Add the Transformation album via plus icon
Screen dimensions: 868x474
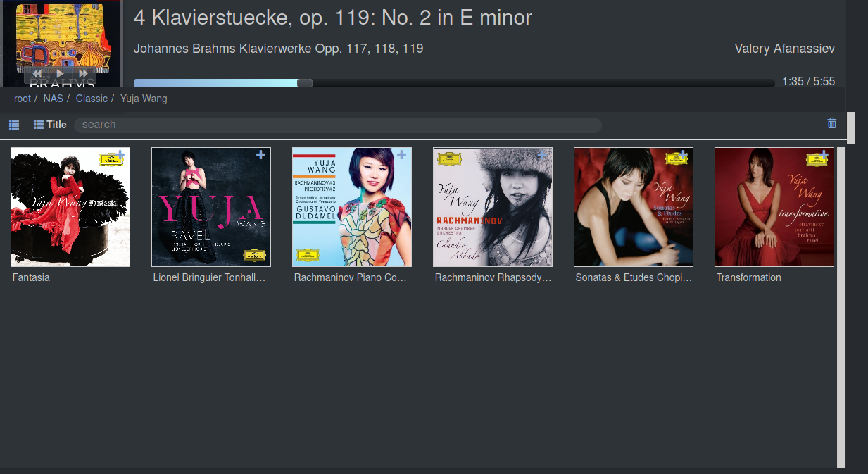pyautogui.click(x=824, y=154)
